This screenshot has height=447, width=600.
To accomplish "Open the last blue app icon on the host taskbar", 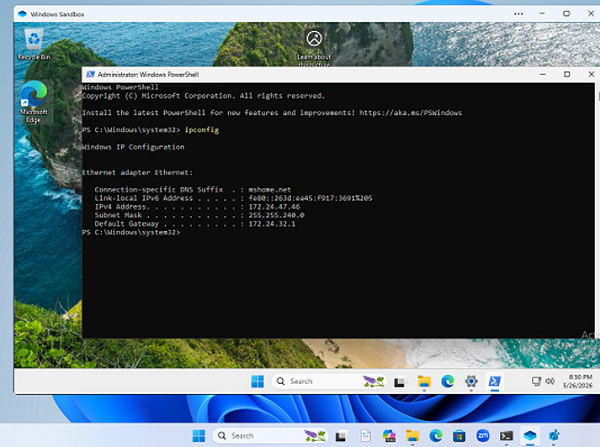I will point(554,436).
